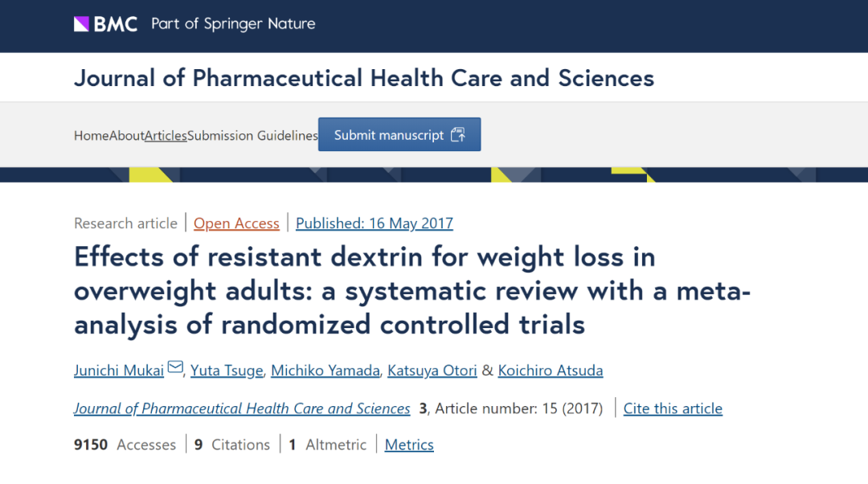Click the Published: 16 May 2017 link
The image size is (868, 484).
pyautogui.click(x=375, y=224)
